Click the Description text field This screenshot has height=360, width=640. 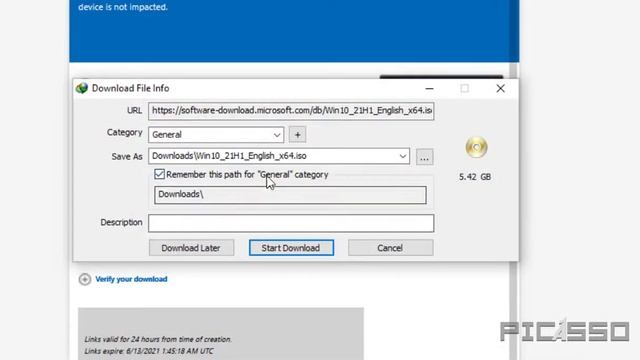[x=291, y=223]
